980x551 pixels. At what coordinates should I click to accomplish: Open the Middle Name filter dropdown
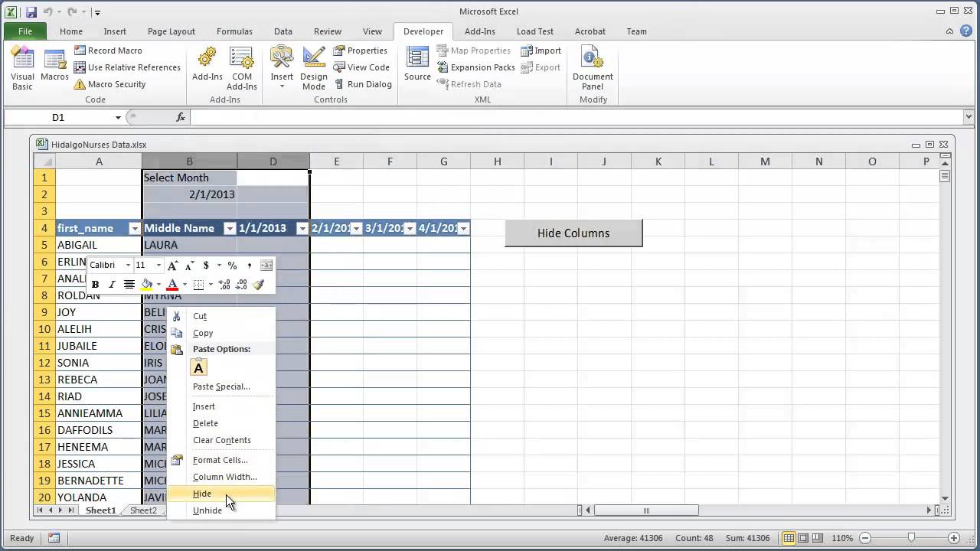coord(230,228)
